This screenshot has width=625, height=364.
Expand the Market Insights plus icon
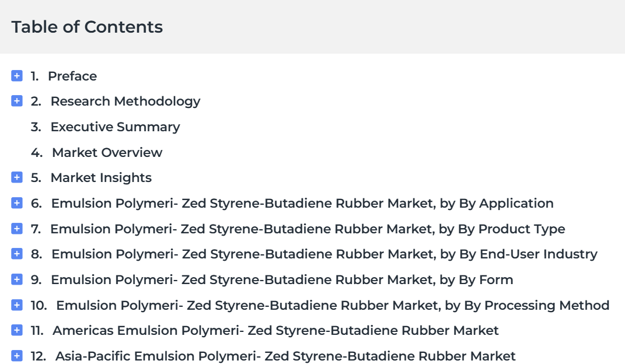17,177
